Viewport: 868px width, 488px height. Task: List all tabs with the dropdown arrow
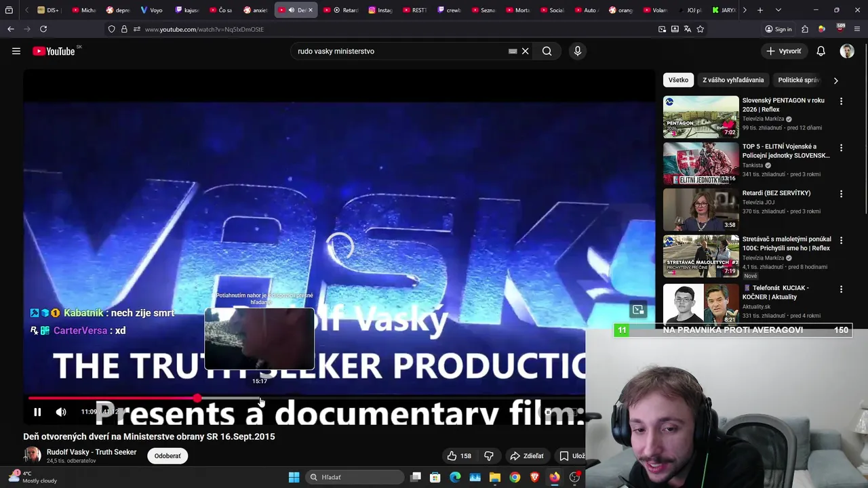pyautogui.click(x=778, y=10)
